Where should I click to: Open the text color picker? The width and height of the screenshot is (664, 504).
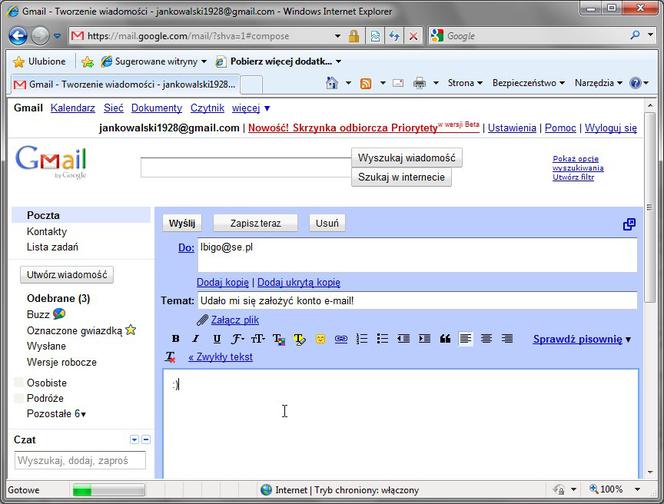pos(279,339)
